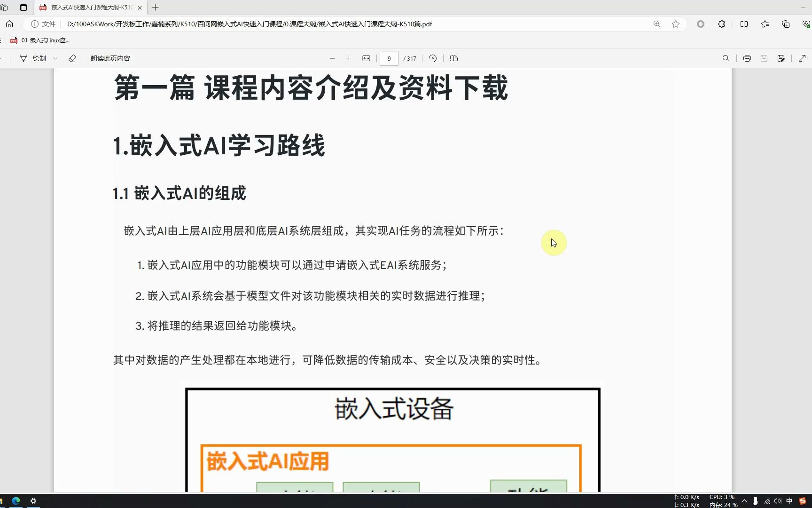Open the Favorites list
812x508 pixels.
(765, 24)
